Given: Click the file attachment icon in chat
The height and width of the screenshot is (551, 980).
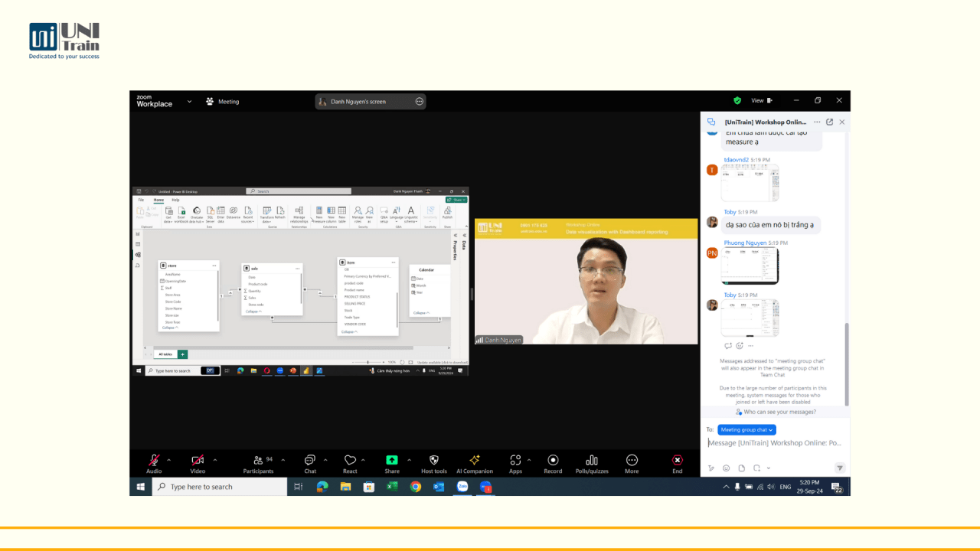Looking at the screenshot, I should point(741,468).
